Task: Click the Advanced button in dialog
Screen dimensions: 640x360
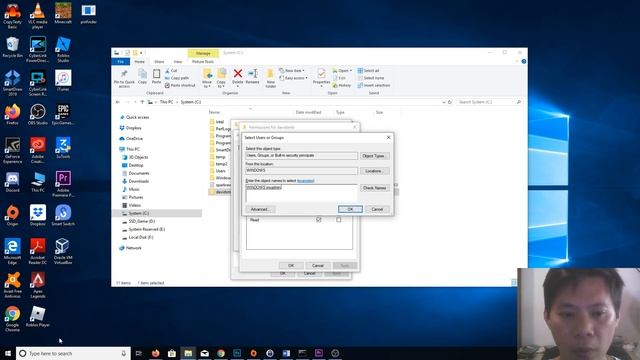Action: [x=260, y=209]
